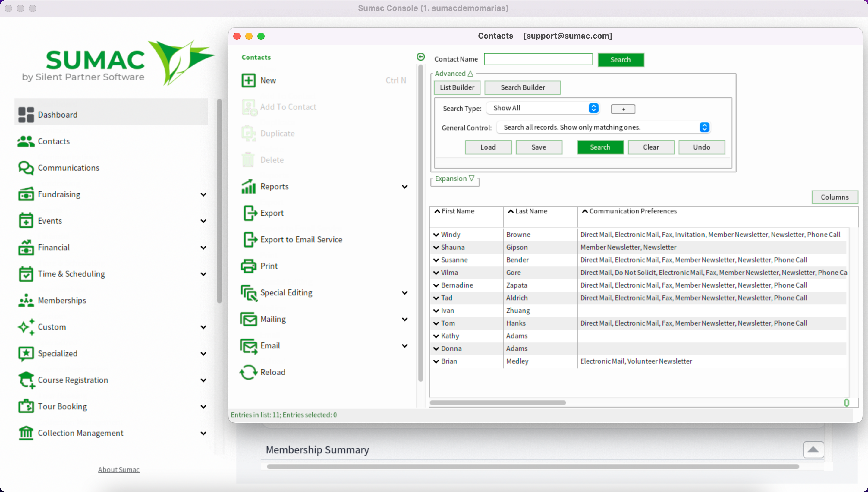Click the sidebar vertical scrollbar
Image resolution: width=868 pixels, height=492 pixels.
(219, 201)
